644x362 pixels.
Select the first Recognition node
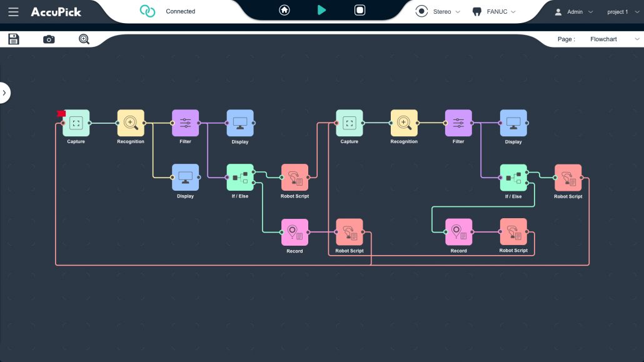coord(131,123)
